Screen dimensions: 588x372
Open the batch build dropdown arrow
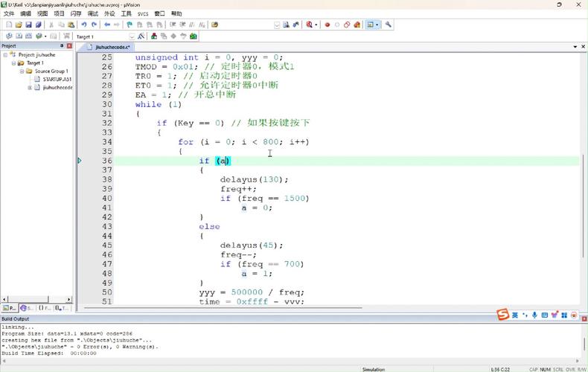coord(45,36)
